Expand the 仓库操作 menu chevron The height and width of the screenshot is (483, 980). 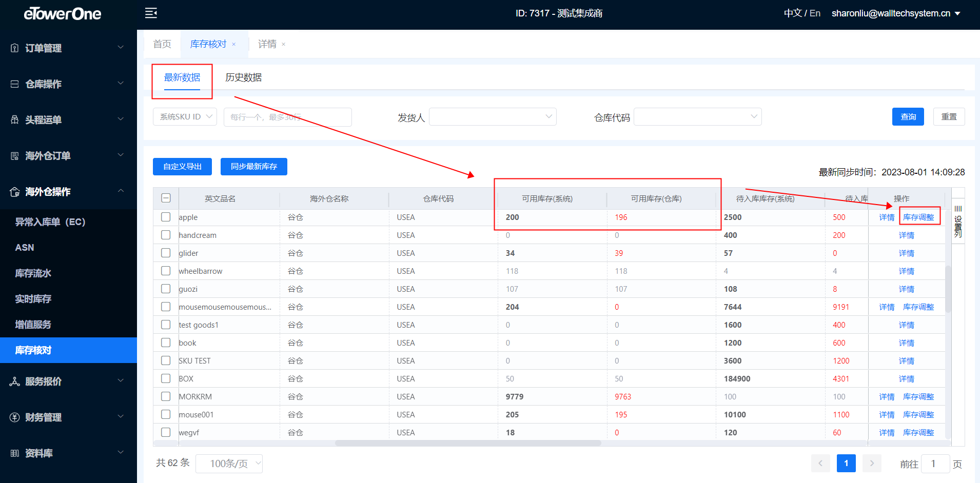click(x=121, y=83)
